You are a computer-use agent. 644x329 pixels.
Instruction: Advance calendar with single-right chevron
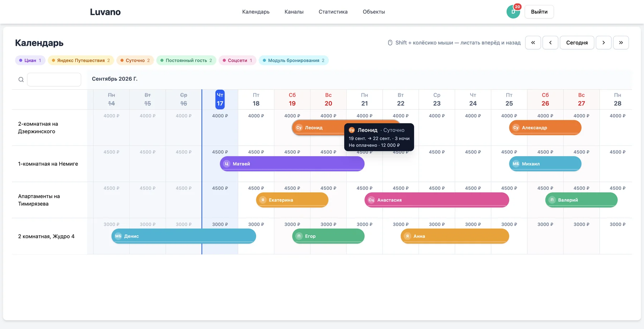click(x=604, y=43)
